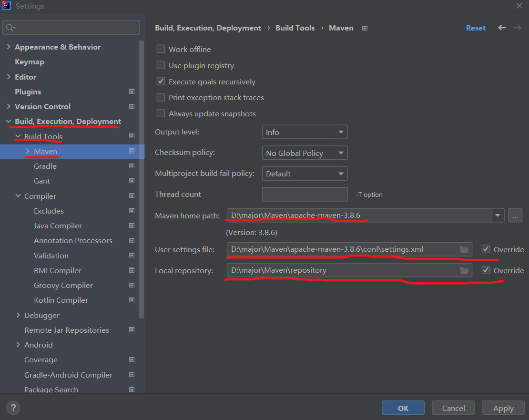Click folder icon in User settings file field
This screenshot has width=529, height=420.
click(464, 249)
